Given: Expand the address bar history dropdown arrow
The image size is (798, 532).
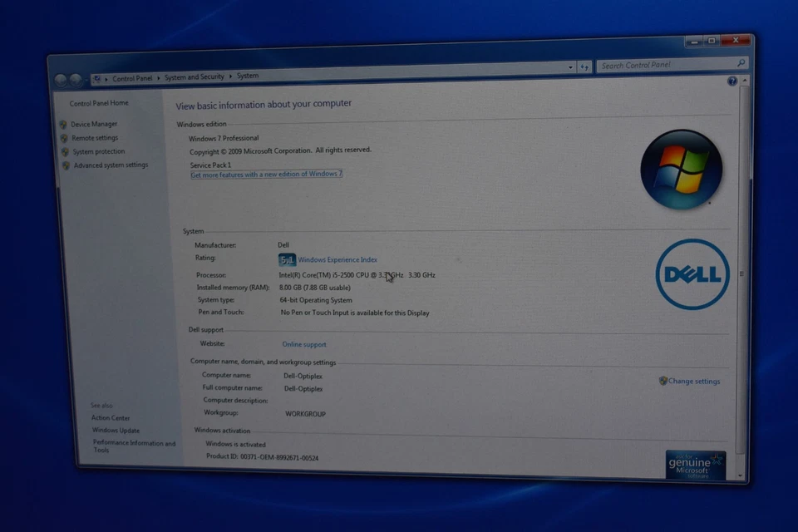Looking at the screenshot, I should (x=570, y=67).
